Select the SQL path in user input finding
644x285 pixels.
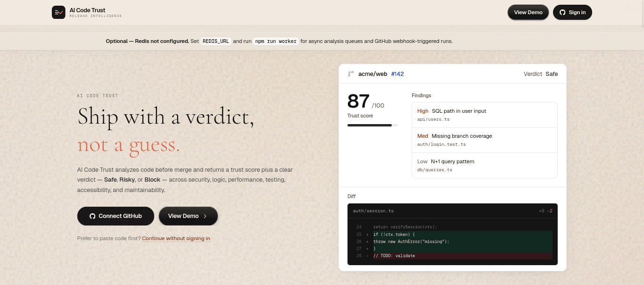[x=485, y=115]
